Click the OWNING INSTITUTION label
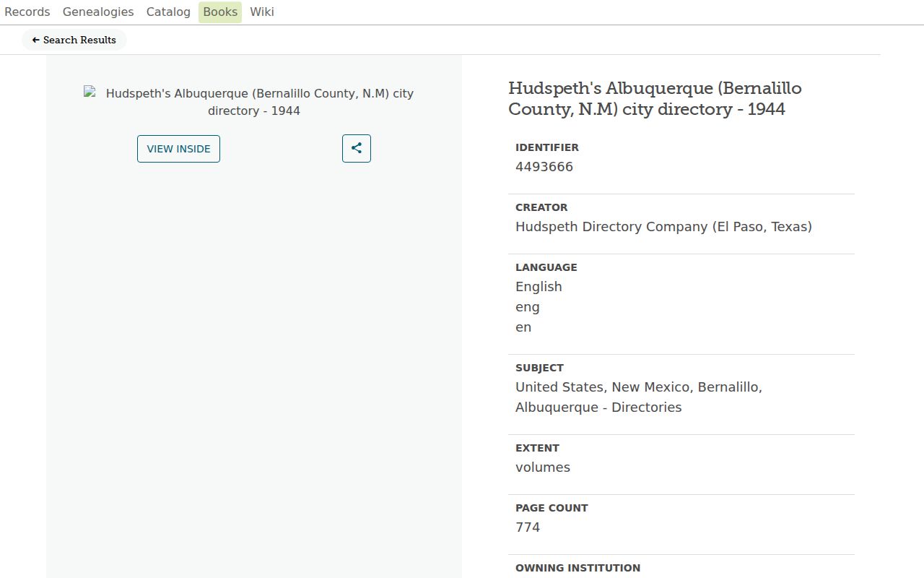924x578 pixels. tap(577, 568)
